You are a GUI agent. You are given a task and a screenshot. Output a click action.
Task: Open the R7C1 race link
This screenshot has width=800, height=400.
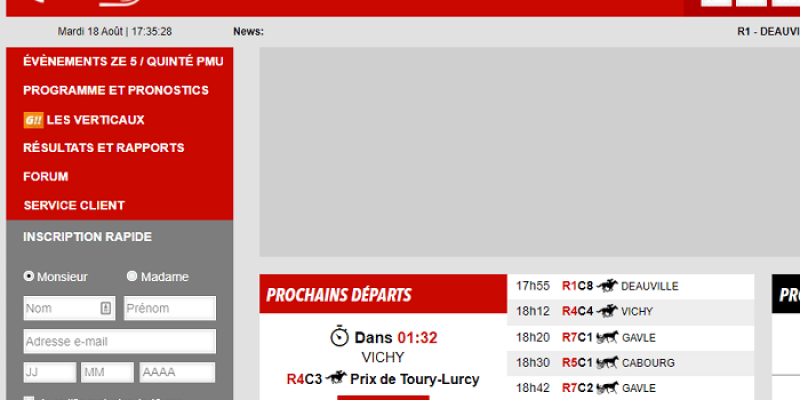pyautogui.click(x=578, y=338)
